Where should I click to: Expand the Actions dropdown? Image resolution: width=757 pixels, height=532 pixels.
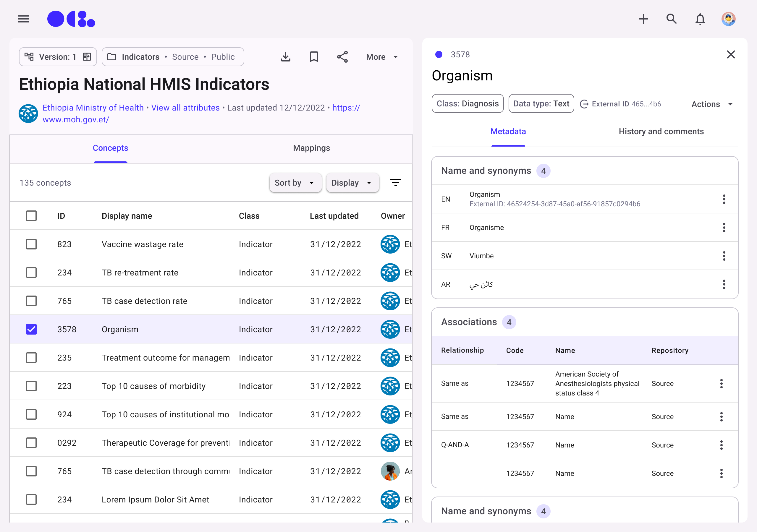(x=712, y=104)
